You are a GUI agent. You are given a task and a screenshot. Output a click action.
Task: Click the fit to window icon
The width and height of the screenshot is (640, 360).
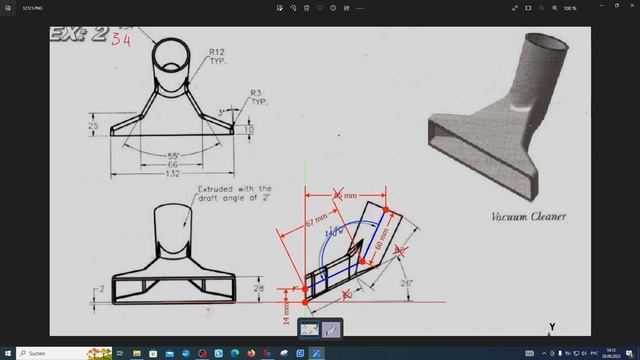[x=528, y=8]
